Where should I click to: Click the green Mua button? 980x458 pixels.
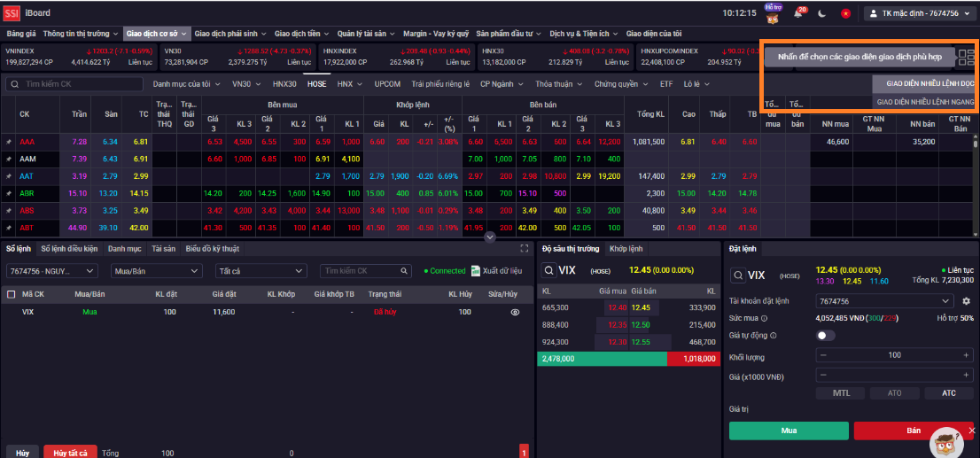[x=789, y=431]
